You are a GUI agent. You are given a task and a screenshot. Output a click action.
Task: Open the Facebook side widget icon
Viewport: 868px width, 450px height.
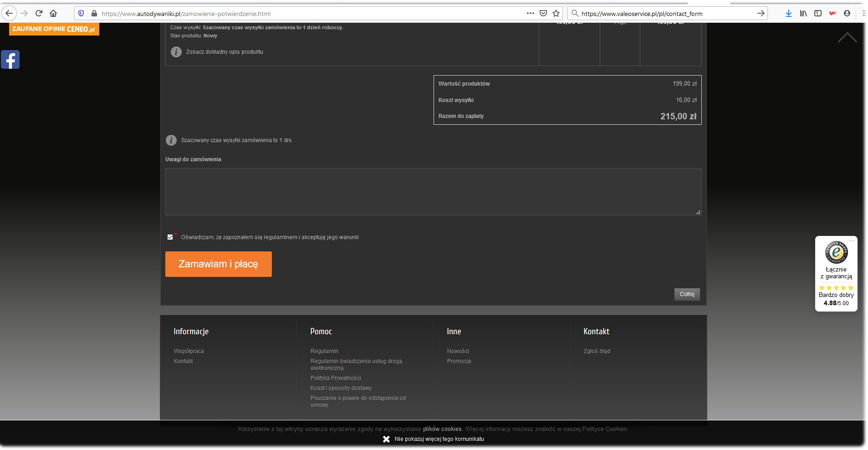pyautogui.click(x=10, y=60)
